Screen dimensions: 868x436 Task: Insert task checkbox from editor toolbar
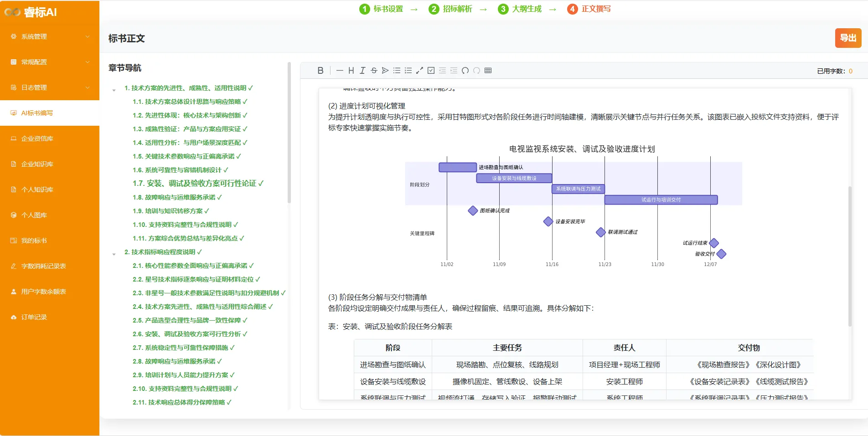[x=431, y=71]
